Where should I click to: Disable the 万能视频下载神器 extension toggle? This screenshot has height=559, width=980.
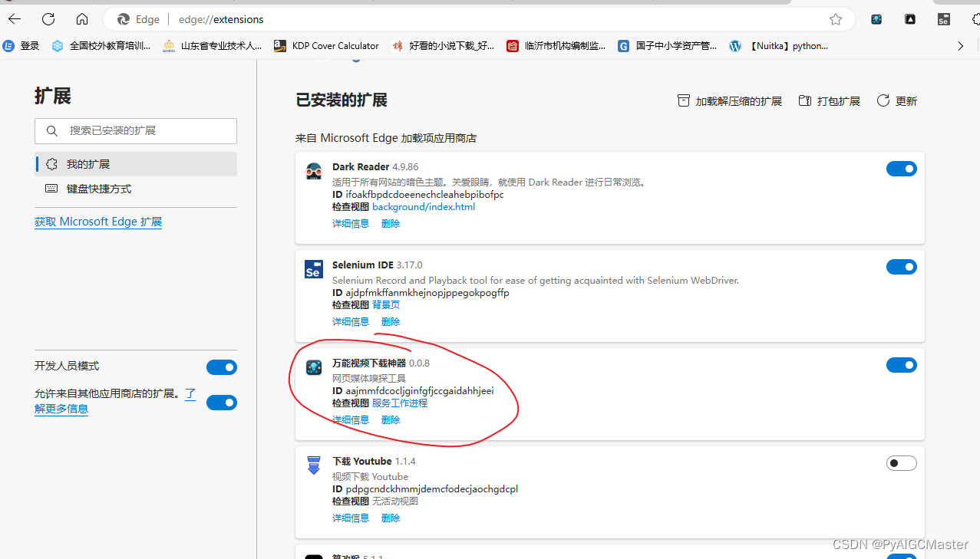click(x=902, y=365)
